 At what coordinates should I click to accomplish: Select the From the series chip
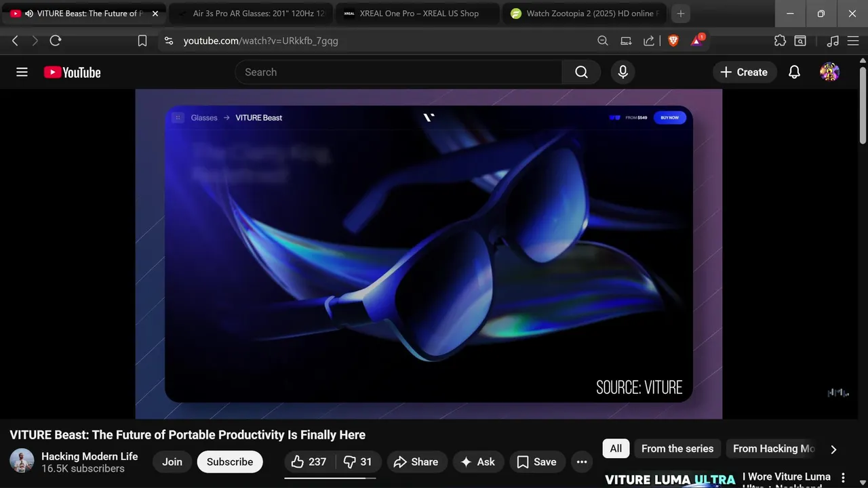(x=677, y=449)
